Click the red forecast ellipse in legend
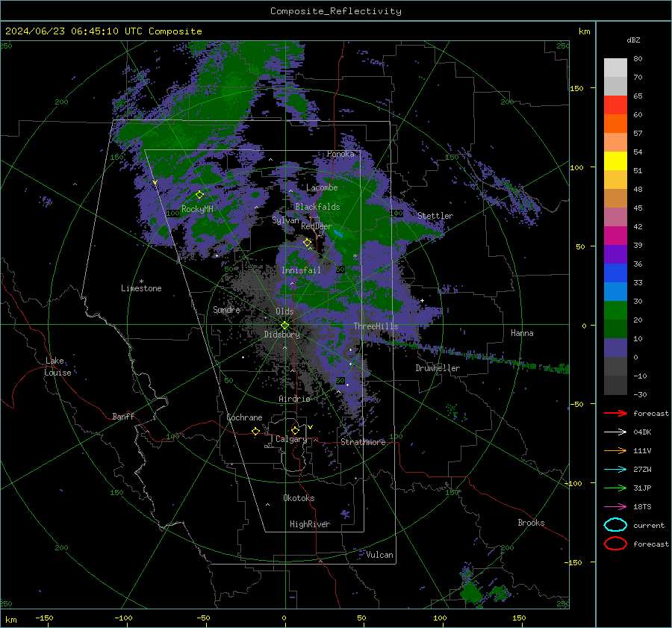Screen dimensions: 672x628 tap(615, 544)
